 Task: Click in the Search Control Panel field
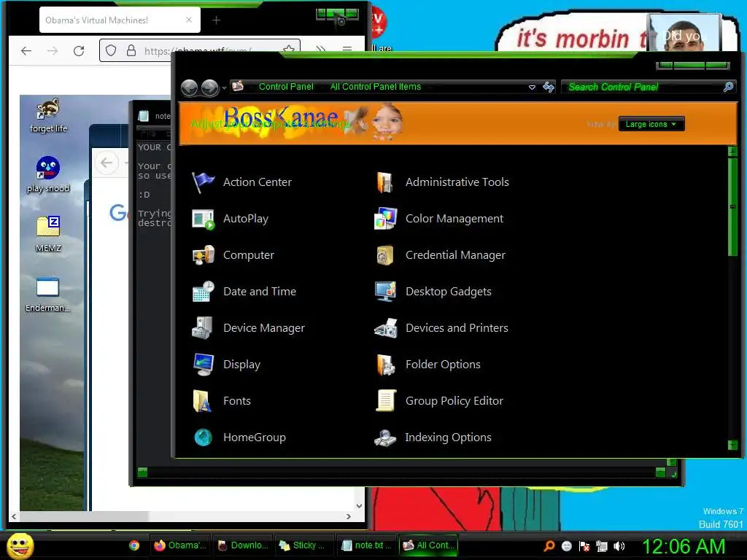pos(643,87)
